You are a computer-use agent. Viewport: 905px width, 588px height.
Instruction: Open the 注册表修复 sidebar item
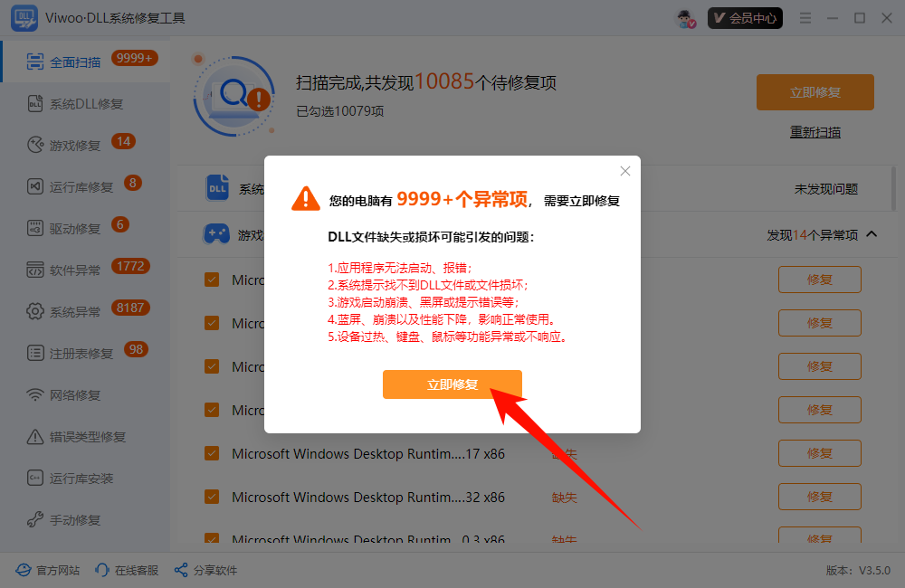[81, 354]
